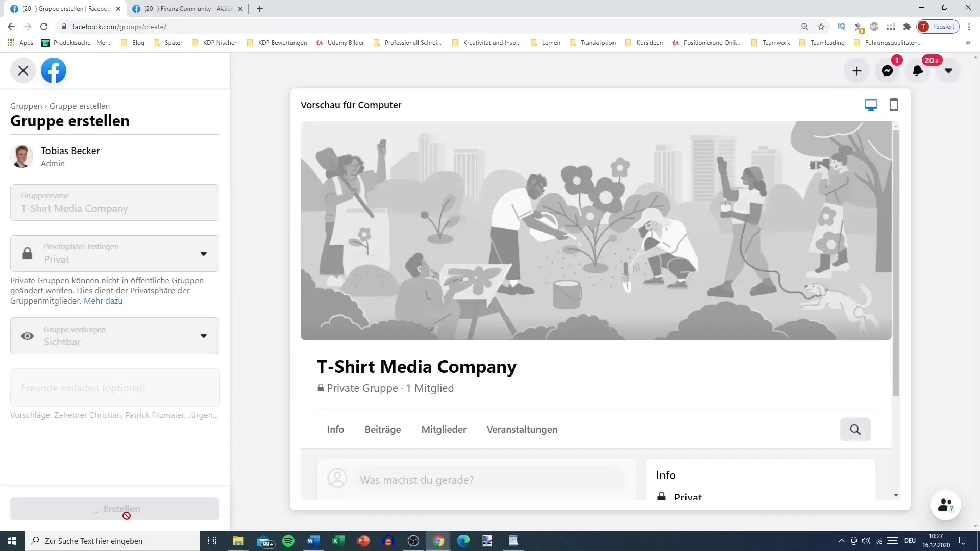Select suggestion Patrick Filzmaier
Viewport: 980px width, 551px height.
(155, 415)
